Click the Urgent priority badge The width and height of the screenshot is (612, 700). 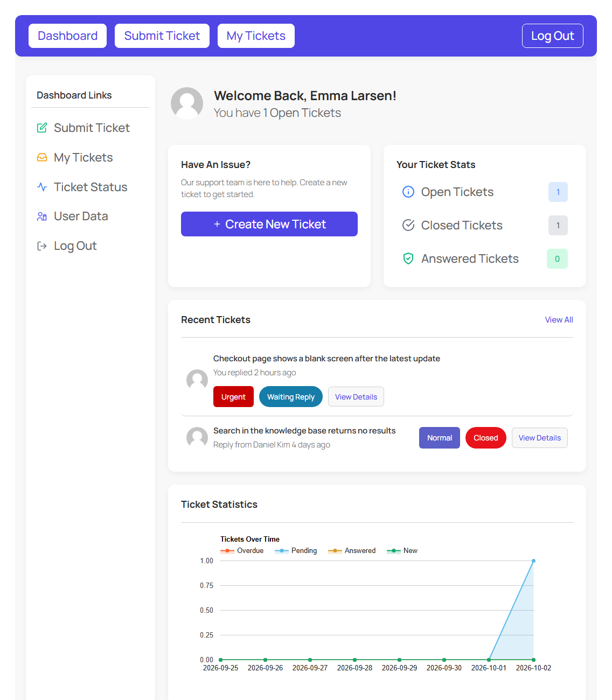pyautogui.click(x=233, y=397)
